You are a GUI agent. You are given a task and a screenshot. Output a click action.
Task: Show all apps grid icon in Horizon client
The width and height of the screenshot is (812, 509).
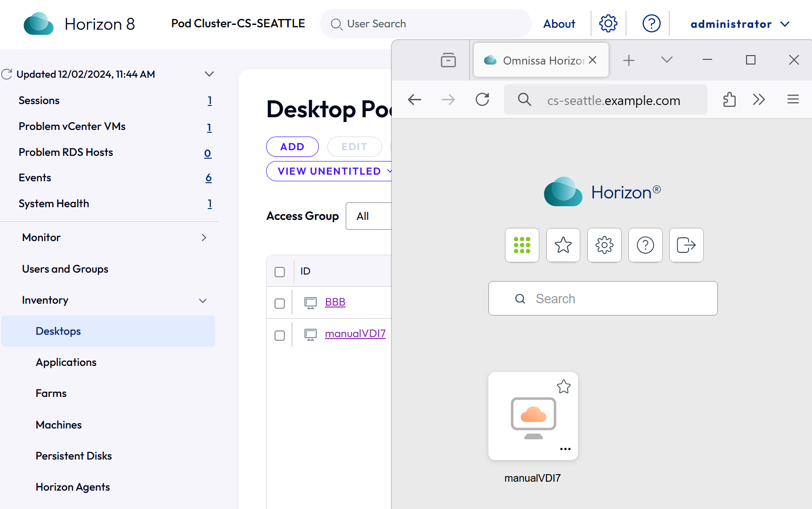[522, 245]
